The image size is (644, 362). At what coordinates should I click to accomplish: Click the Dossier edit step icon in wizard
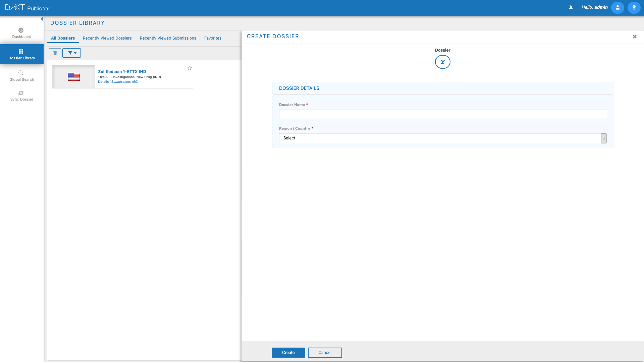pos(443,62)
